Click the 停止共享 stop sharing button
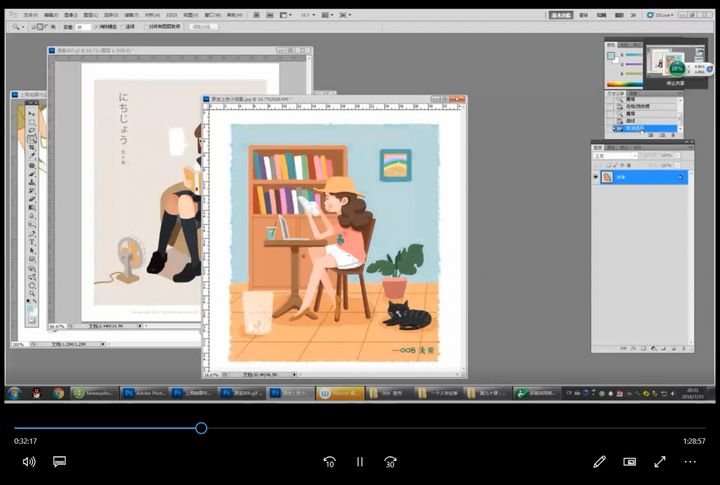Image resolution: width=720 pixels, height=485 pixels. pos(675,83)
